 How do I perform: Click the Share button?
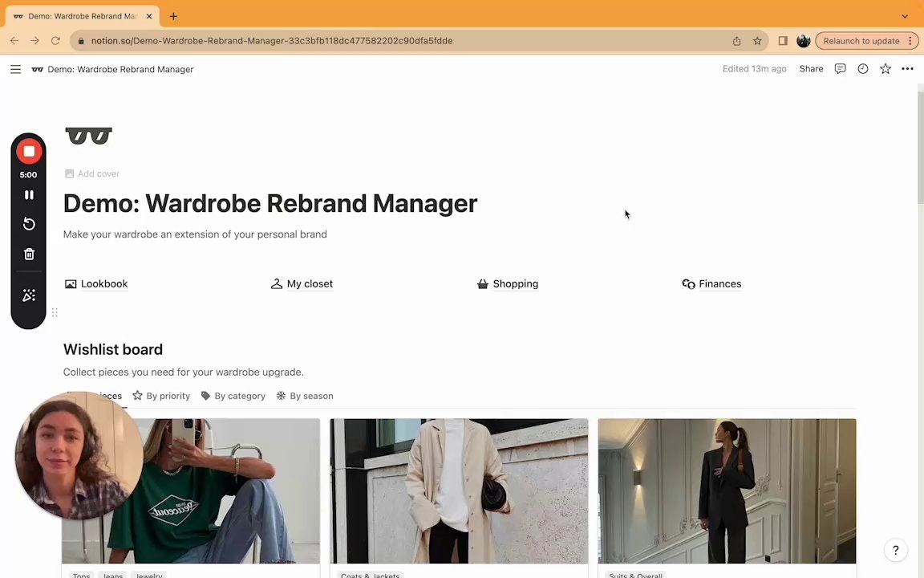tap(811, 69)
